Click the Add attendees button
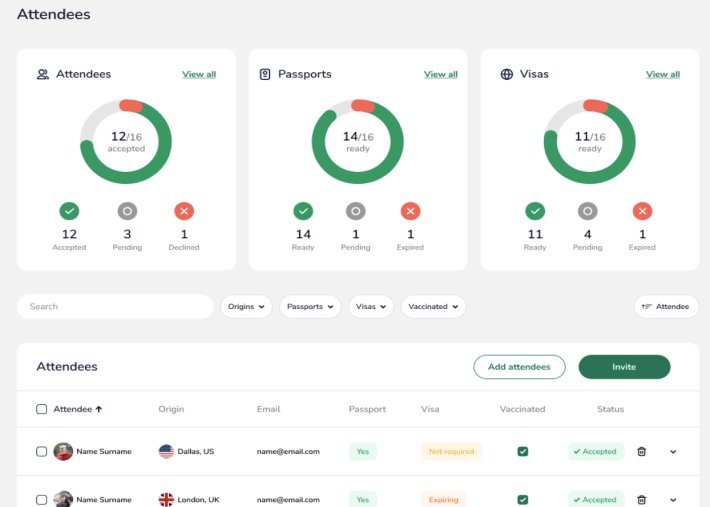 (519, 367)
